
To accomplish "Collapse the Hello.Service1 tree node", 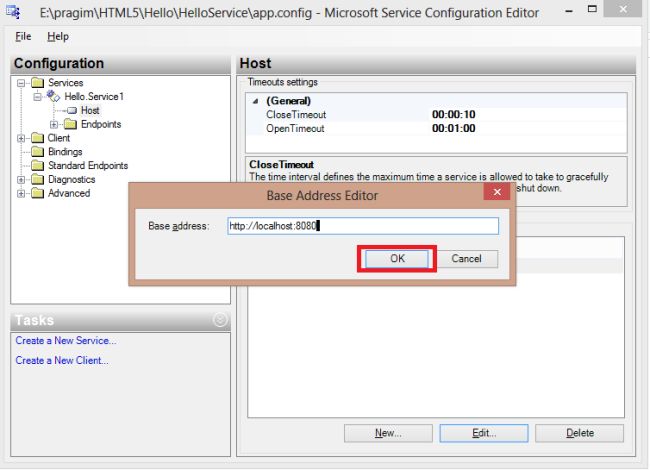I will pos(37,97).
